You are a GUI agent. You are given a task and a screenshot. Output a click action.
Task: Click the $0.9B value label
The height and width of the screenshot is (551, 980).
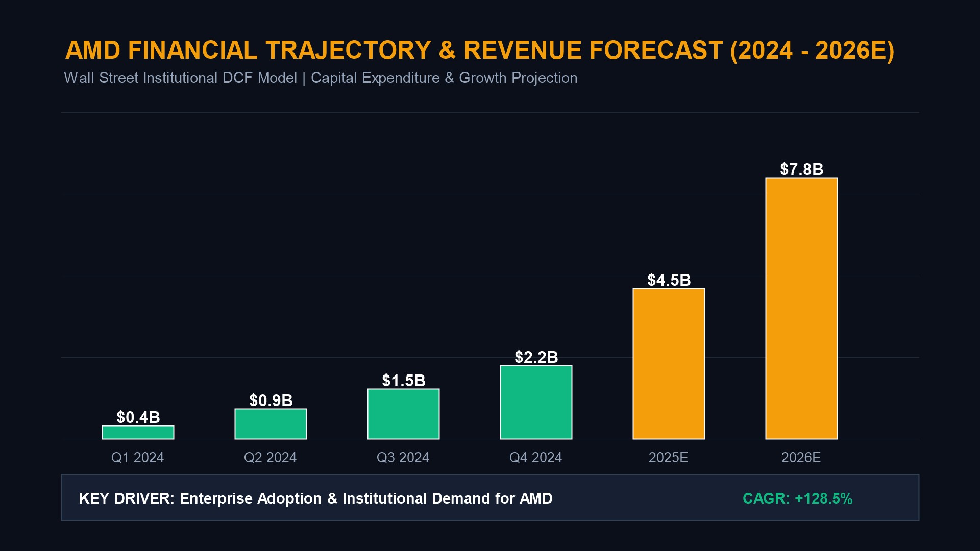point(271,400)
